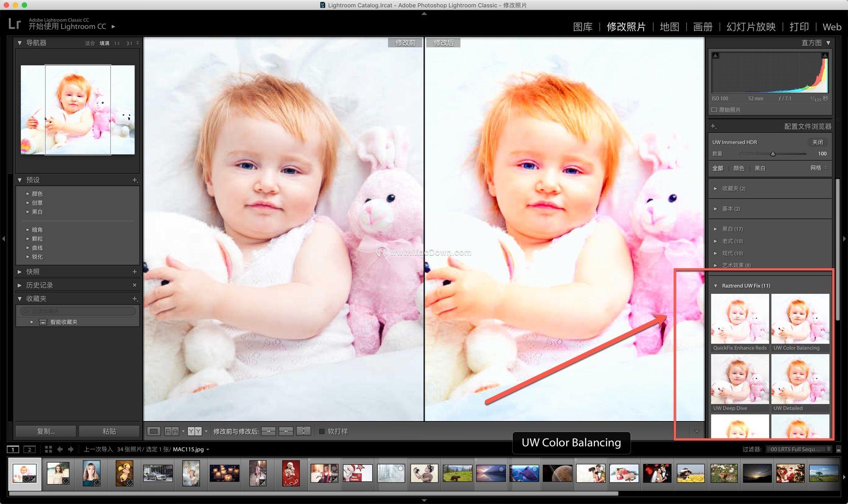848x504 pixels.
Task: Click the swap Before and After settings icon
Action: 304,431
